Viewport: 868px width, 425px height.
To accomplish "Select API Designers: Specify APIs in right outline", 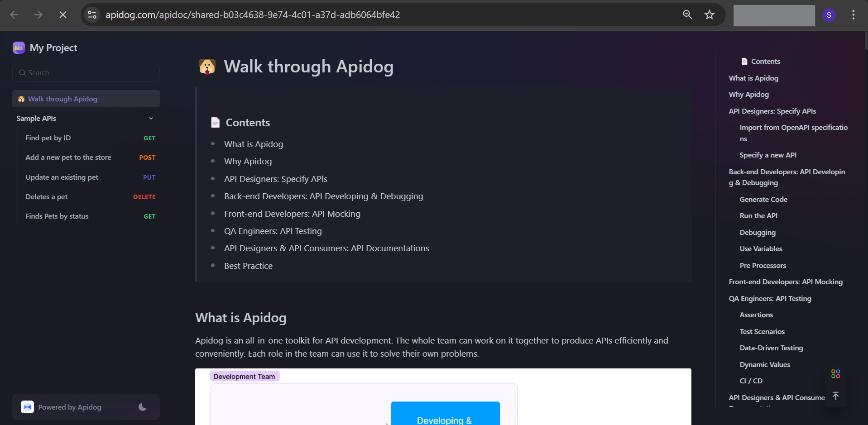I will click(x=772, y=111).
